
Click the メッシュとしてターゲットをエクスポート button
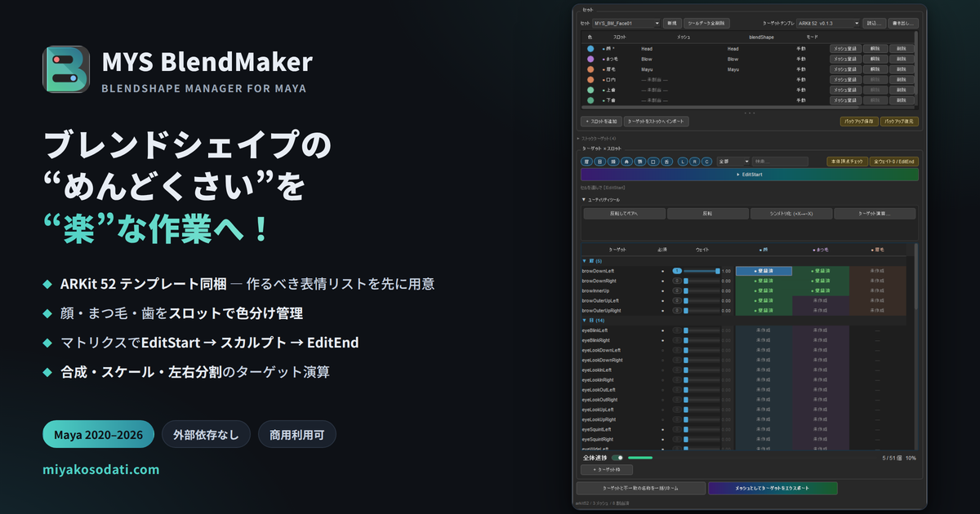[773, 488]
